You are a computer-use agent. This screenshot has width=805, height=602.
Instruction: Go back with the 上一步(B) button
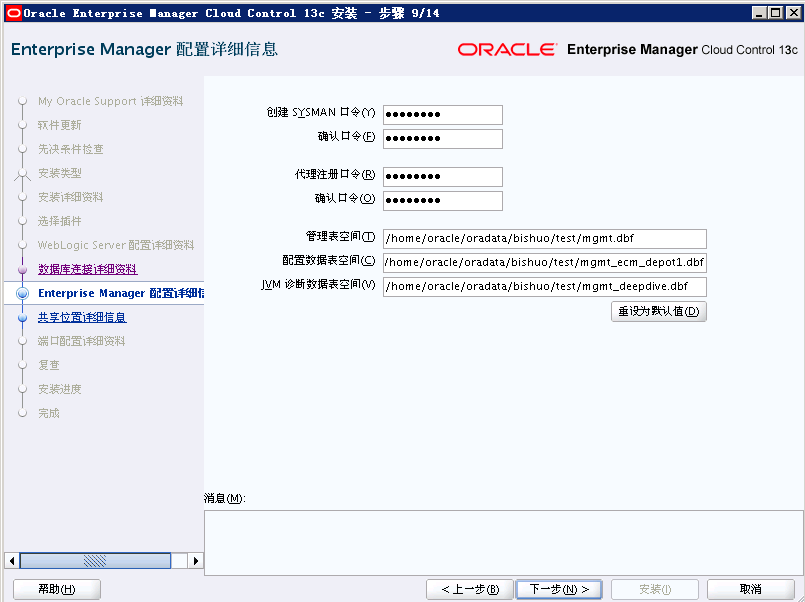tap(470, 589)
